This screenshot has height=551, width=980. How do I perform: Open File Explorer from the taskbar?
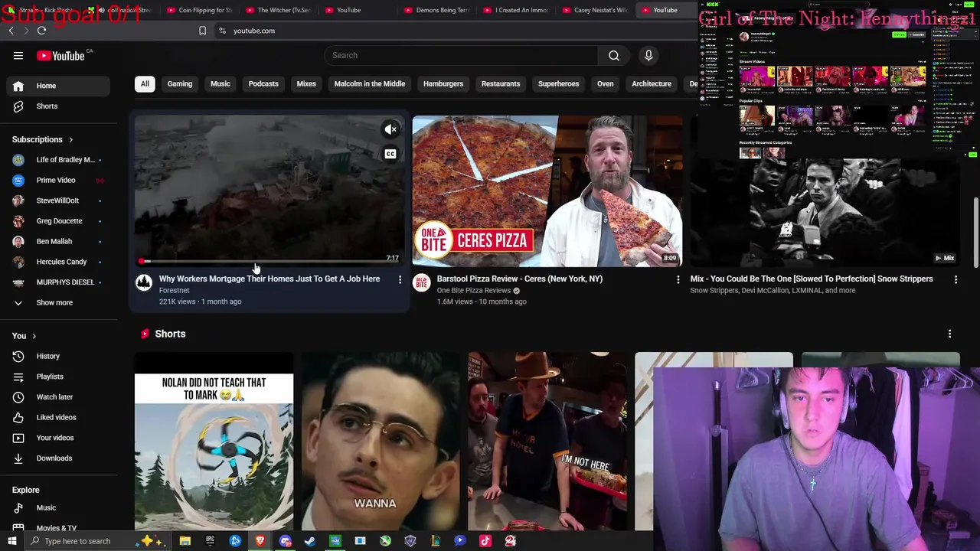click(x=185, y=541)
